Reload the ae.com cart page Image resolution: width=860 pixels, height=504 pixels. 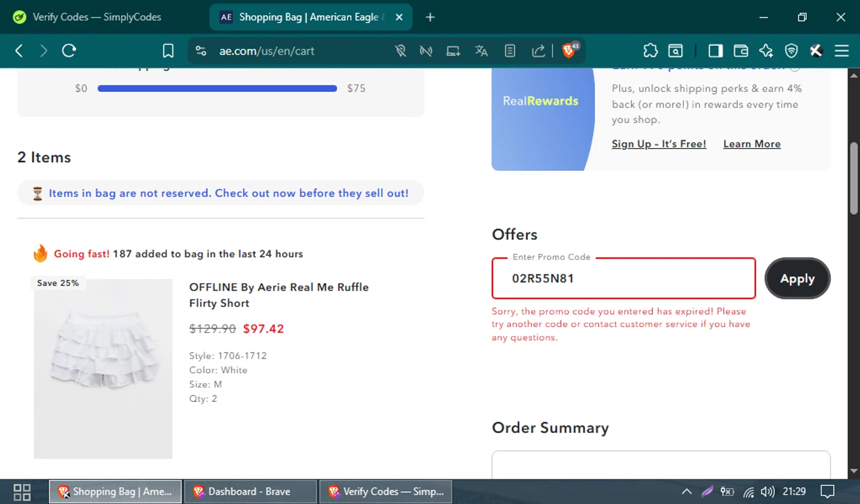point(69,51)
